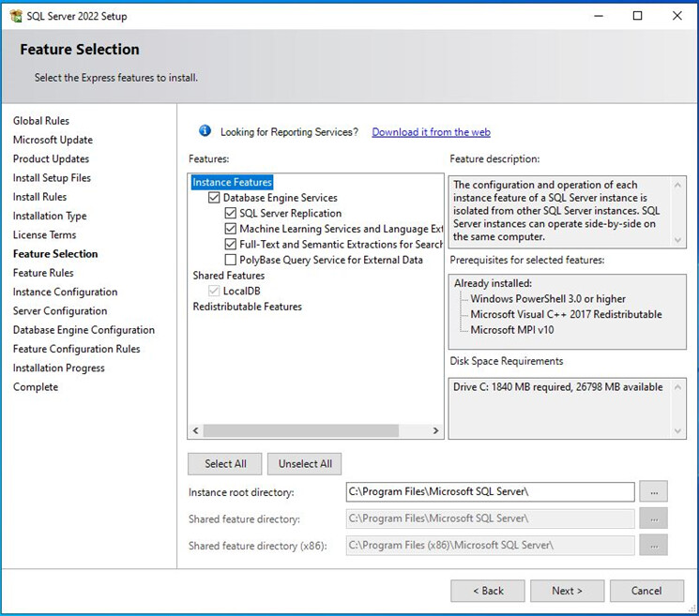Viewport: 699px width, 616px height.
Task: Click Microsoft Visual C++ 2017 Redistributable prerequisite
Action: (x=566, y=314)
